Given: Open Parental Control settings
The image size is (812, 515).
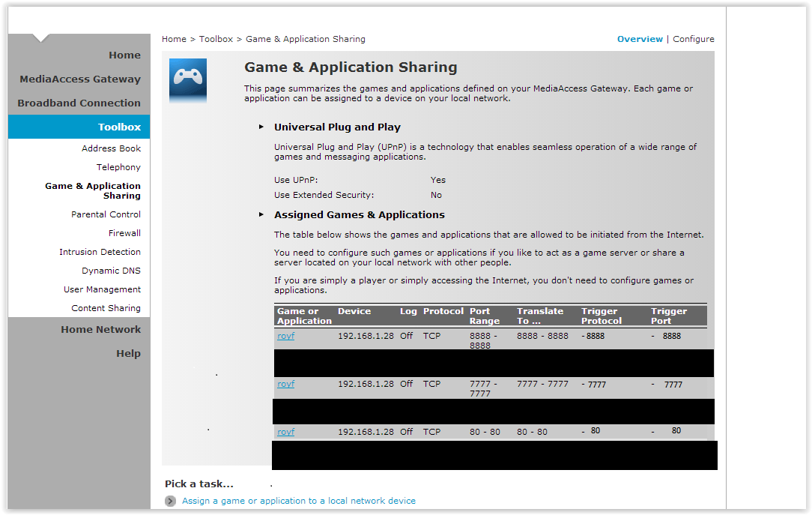Looking at the screenshot, I should 106,214.
